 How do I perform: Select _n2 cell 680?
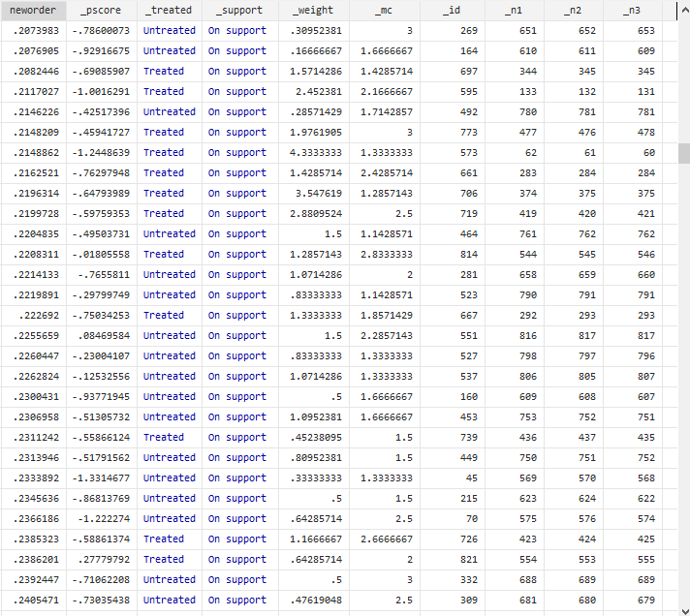[574, 601]
